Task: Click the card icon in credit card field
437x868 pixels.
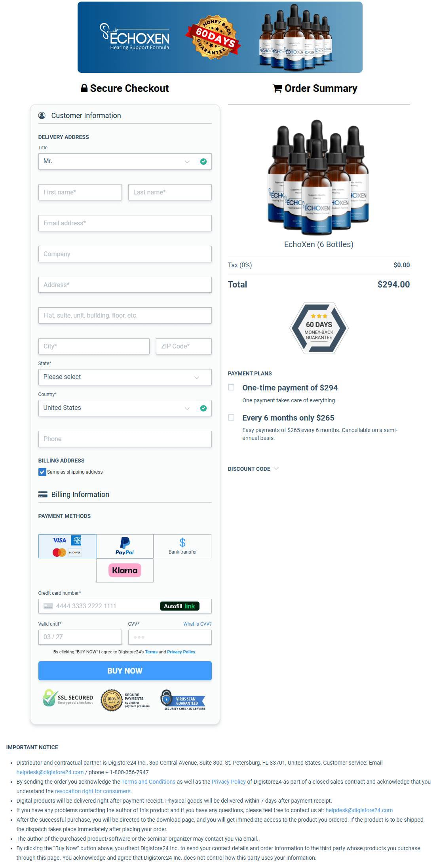Action: coord(48,606)
